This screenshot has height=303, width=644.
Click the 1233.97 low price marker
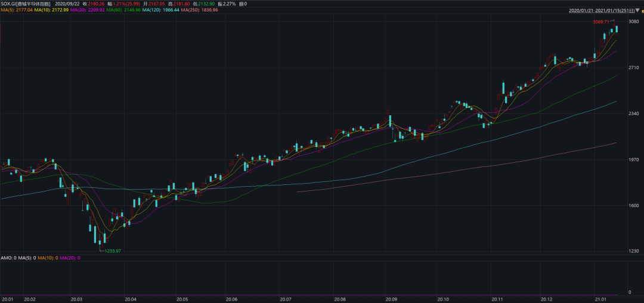coord(113,251)
